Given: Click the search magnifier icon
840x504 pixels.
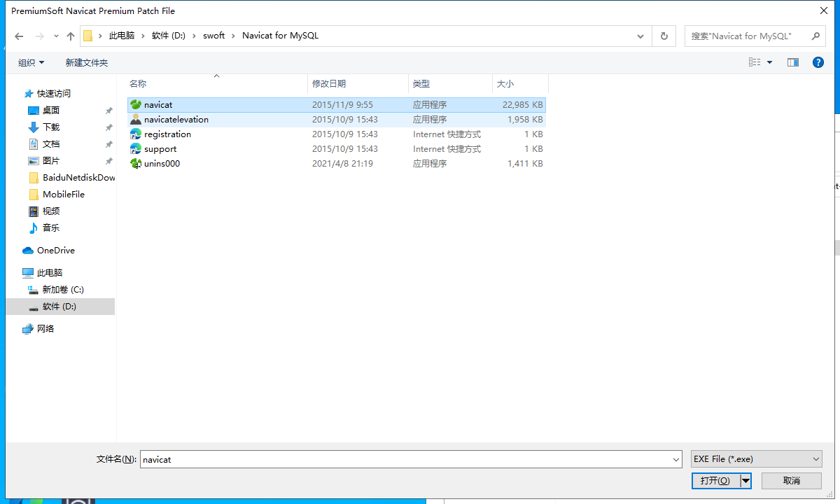Looking at the screenshot, I should point(815,36).
